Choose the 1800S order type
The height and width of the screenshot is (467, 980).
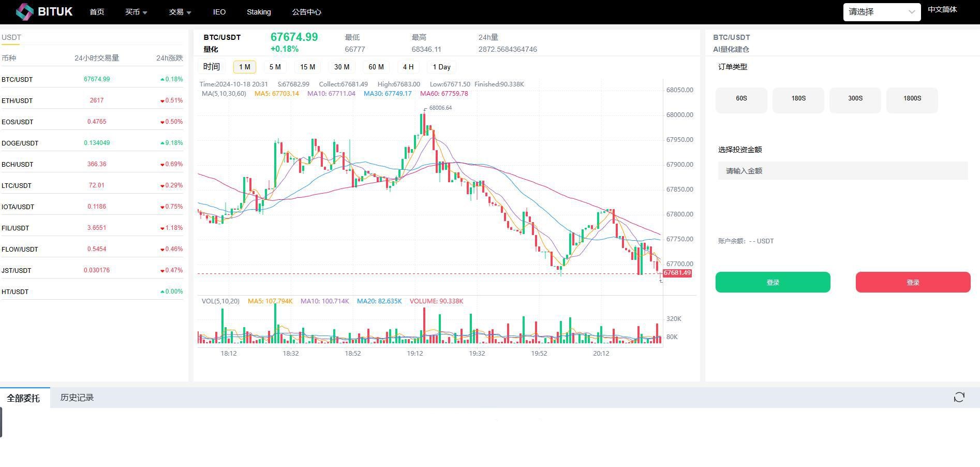[912, 98]
